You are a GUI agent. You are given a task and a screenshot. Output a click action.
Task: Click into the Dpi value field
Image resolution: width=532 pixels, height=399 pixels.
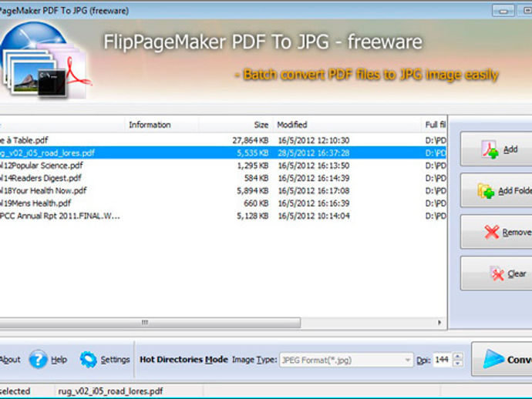point(443,360)
